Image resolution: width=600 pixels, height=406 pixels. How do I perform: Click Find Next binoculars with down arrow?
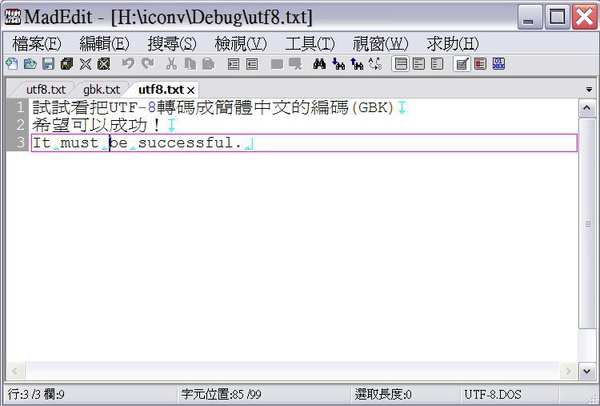[x=338, y=64]
